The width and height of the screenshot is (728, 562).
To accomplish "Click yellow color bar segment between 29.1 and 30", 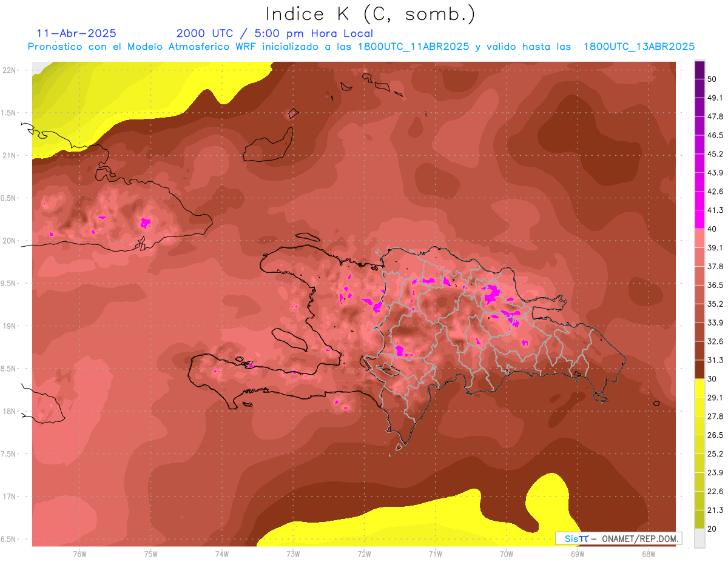I will 699,388.
